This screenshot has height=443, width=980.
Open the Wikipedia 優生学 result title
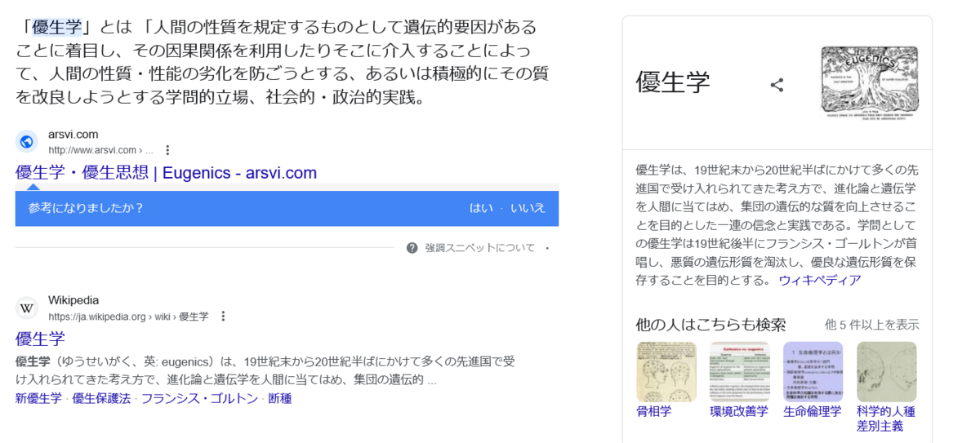coord(40,339)
